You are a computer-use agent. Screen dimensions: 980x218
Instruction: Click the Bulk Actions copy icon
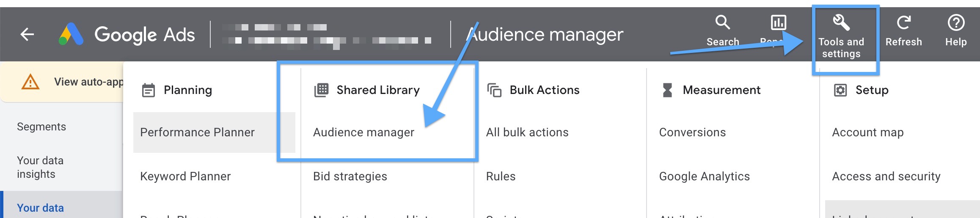tap(494, 90)
